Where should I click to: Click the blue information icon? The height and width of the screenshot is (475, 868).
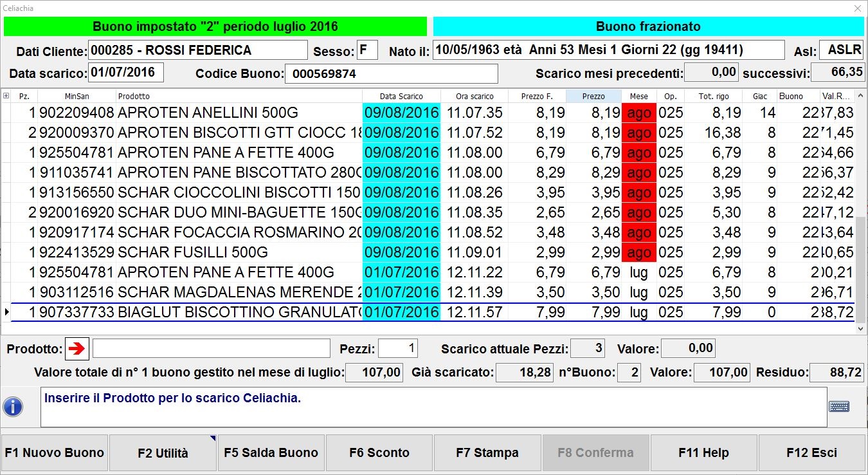(x=13, y=406)
